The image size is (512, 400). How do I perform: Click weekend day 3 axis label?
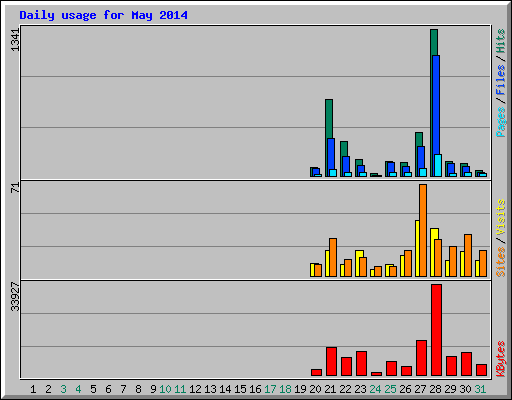pos(63,389)
